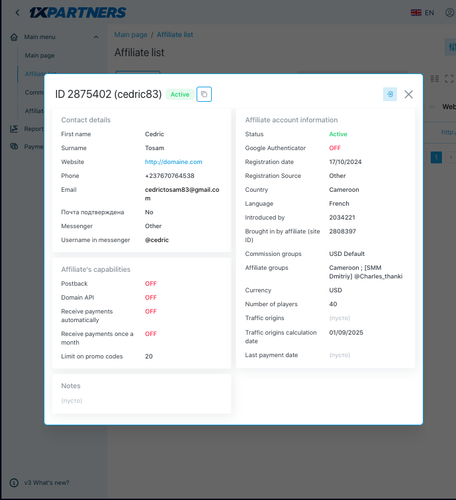Follow the Main page breadcrumb

(131, 35)
